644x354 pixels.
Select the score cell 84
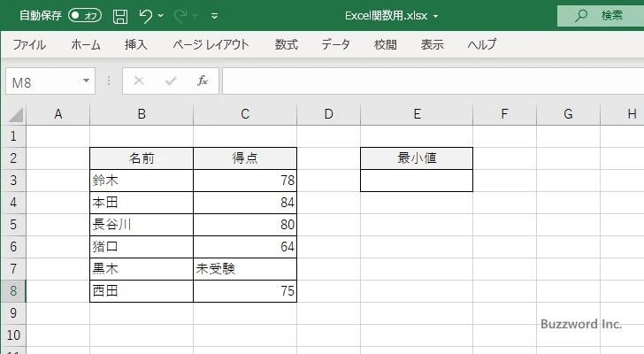245,203
